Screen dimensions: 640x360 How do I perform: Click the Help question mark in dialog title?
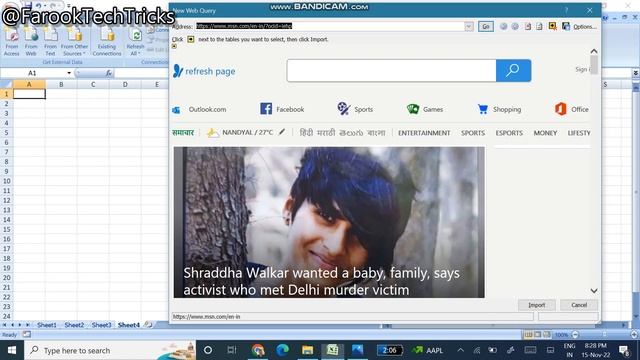point(567,10)
